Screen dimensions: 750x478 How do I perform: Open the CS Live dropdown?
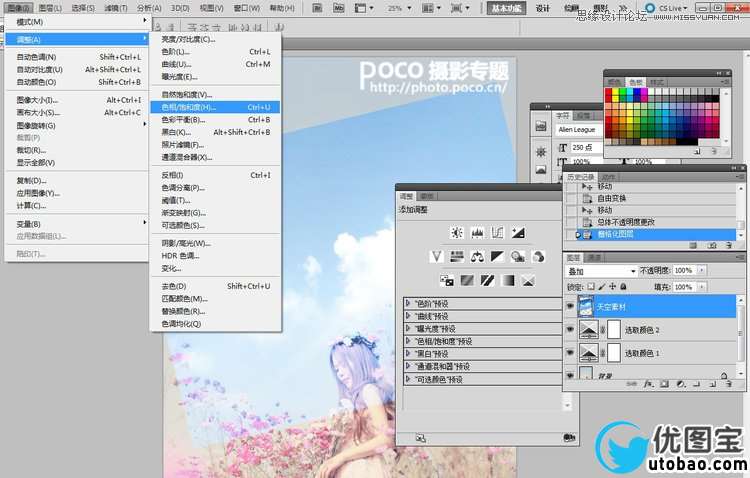pos(666,8)
